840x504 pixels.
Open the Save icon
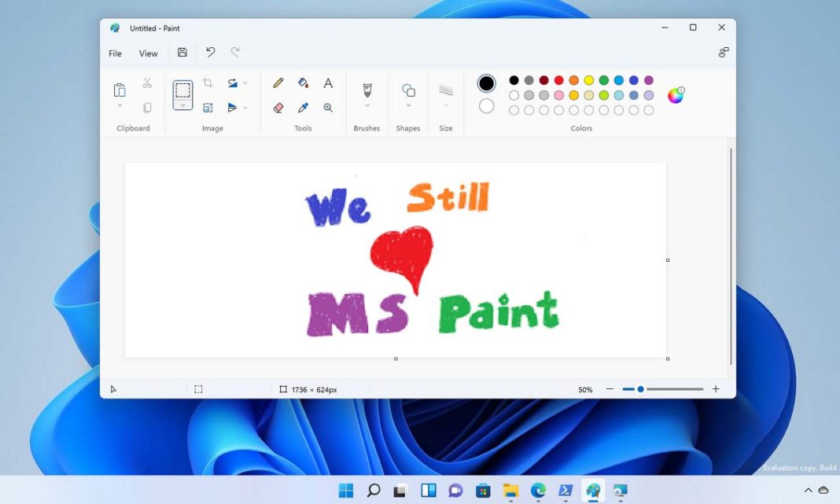pyautogui.click(x=183, y=51)
